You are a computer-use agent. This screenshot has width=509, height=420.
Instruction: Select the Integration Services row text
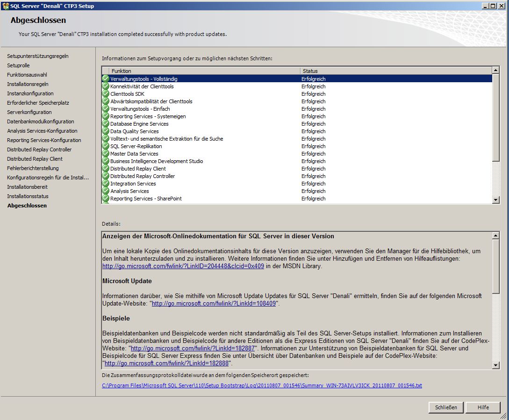click(x=133, y=184)
